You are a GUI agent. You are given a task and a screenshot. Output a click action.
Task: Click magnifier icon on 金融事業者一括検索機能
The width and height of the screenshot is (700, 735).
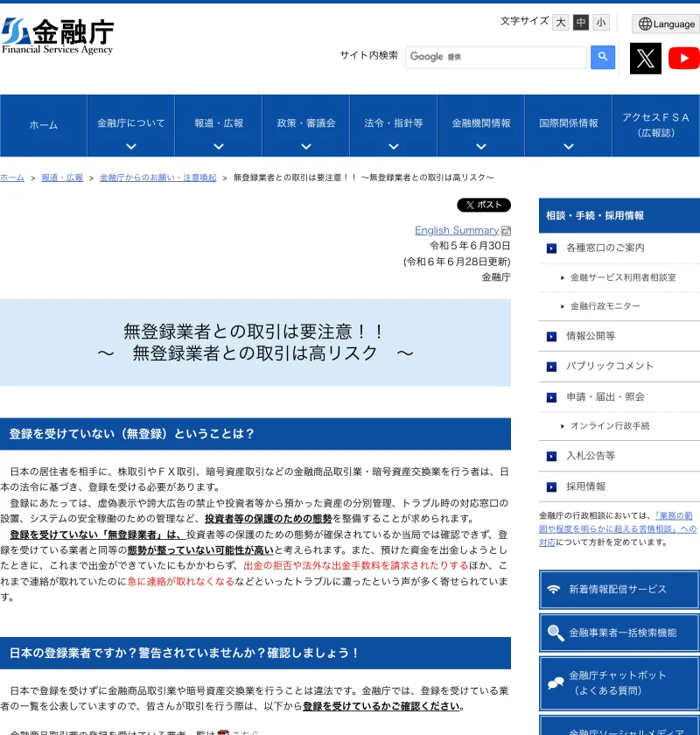coord(555,633)
